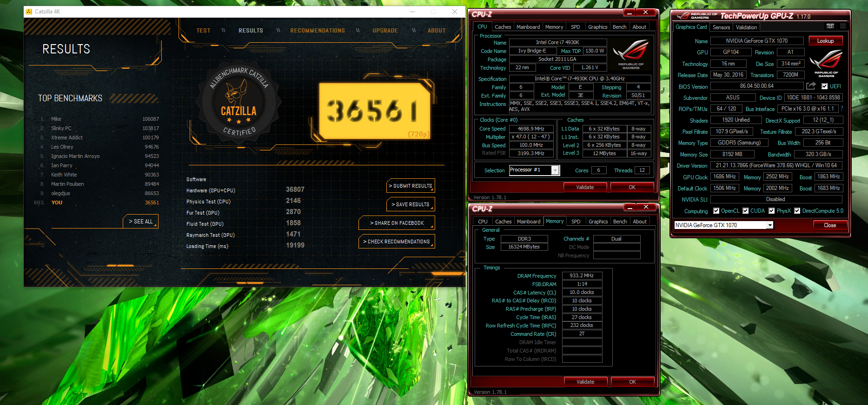Switch to Sensors tab in GPU-Z

click(x=721, y=27)
